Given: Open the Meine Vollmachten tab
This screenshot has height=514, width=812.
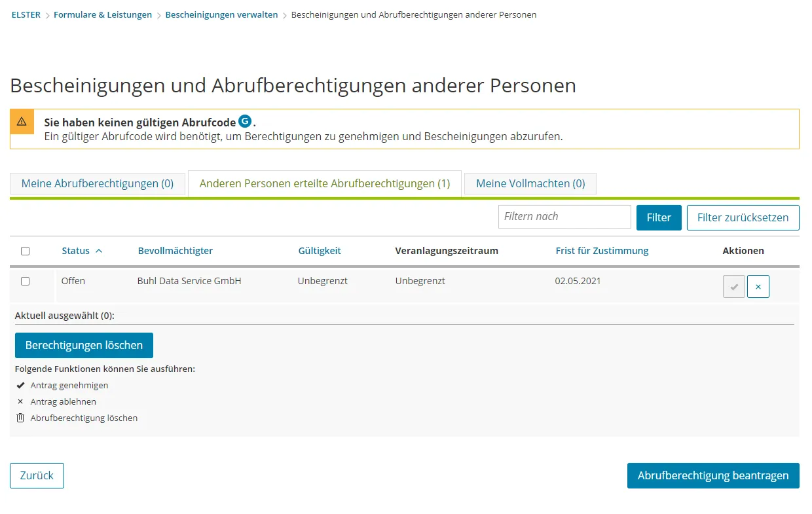Looking at the screenshot, I should (x=530, y=183).
